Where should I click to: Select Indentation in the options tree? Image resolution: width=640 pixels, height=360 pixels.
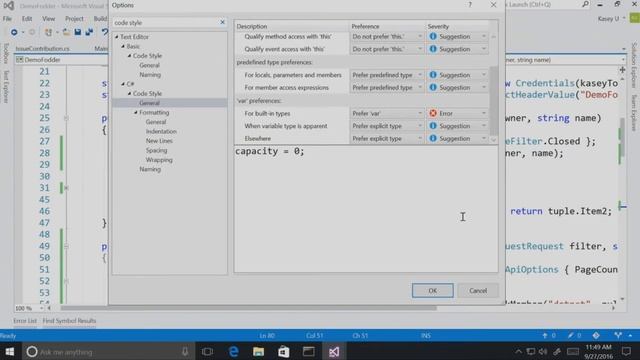click(x=161, y=131)
